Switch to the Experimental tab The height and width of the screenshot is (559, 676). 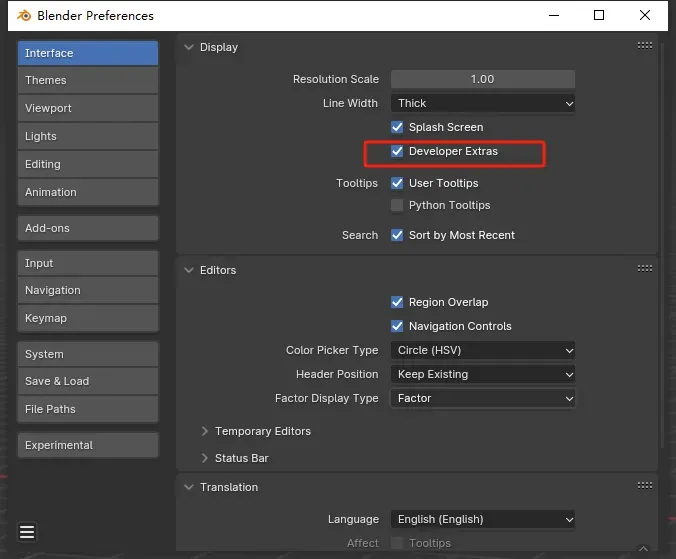[88, 445]
